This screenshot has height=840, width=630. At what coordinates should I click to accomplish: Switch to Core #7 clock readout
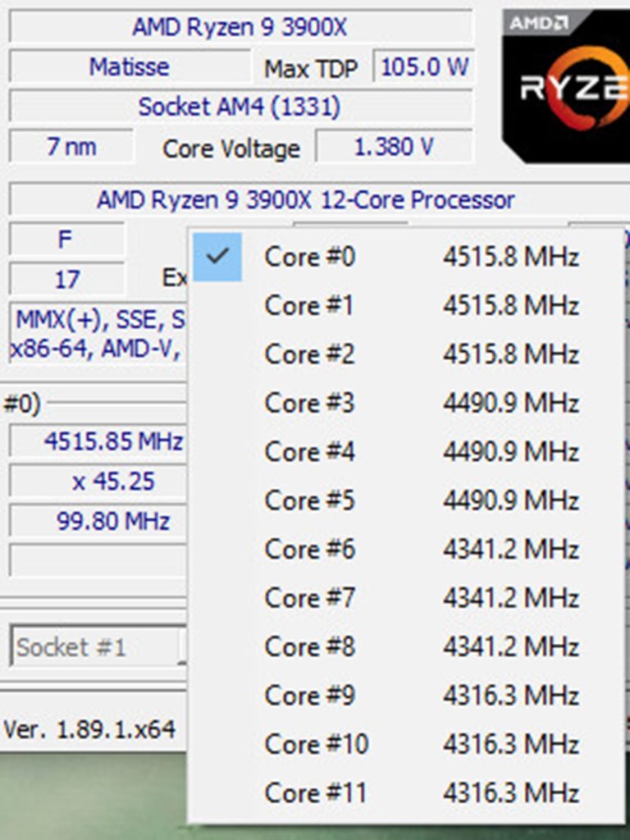coord(405,598)
